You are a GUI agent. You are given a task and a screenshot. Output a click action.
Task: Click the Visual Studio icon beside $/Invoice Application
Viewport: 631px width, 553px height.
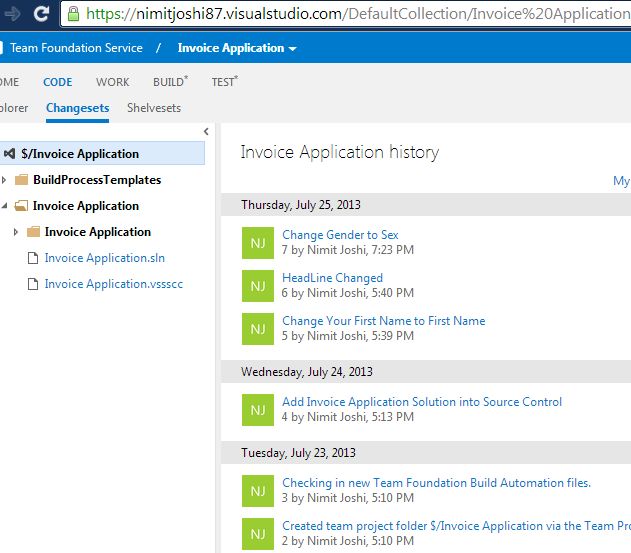9,154
